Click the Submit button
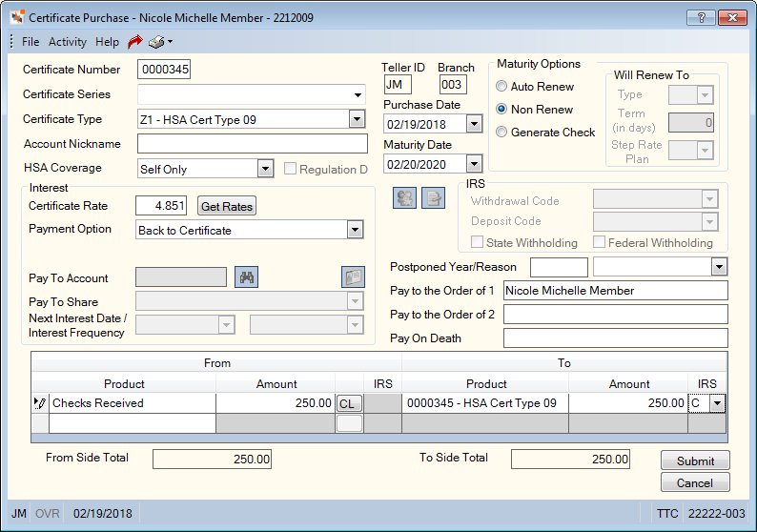The width and height of the screenshot is (757, 532). pyautogui.click(x=695, y=460)
